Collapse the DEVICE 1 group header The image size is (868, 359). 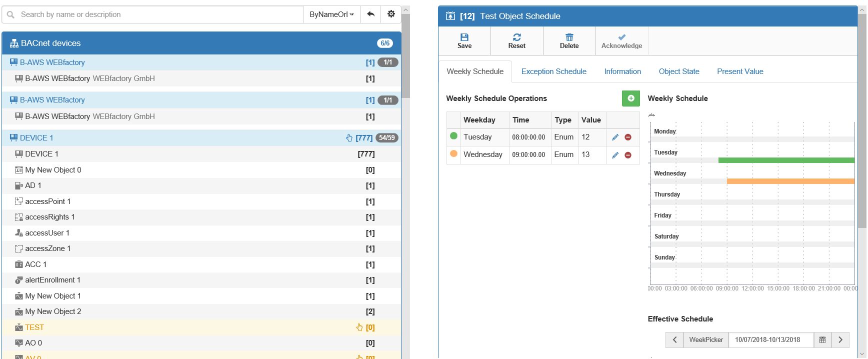[36, 138]
